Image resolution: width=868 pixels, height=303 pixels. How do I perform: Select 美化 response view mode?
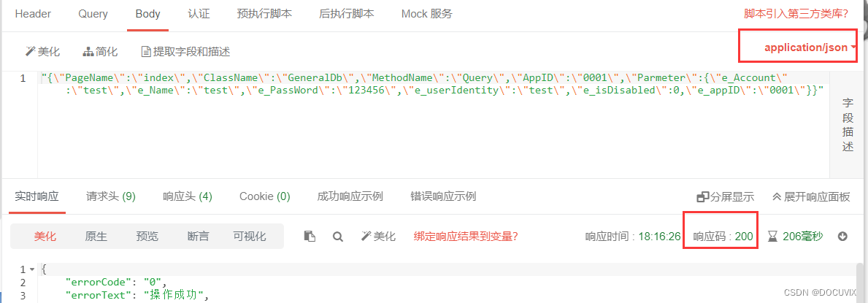[x=45, y=237]
